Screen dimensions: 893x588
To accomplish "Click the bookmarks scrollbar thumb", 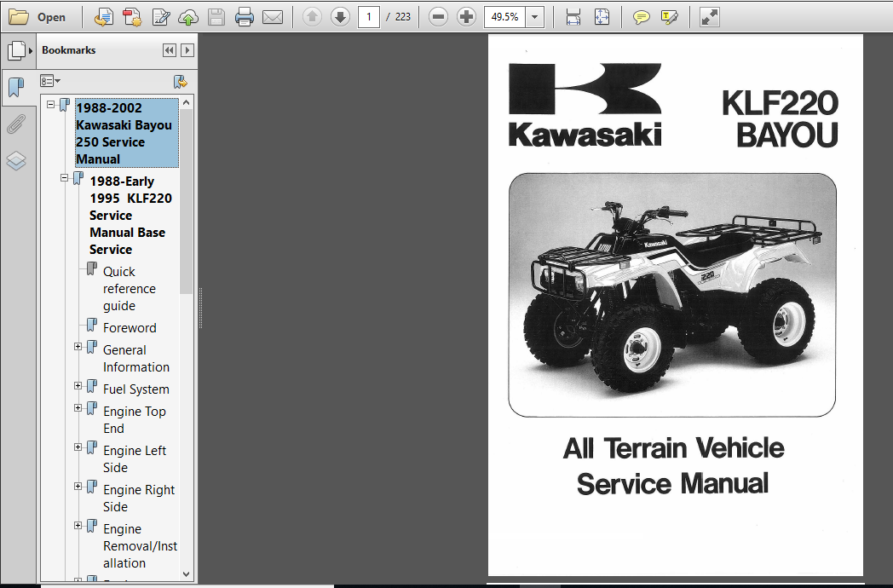I will [x=187, y=201].
